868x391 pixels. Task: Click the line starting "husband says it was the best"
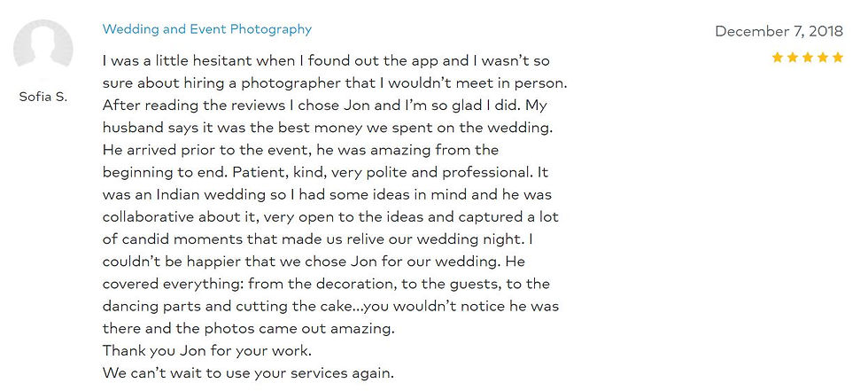[328, 128]
